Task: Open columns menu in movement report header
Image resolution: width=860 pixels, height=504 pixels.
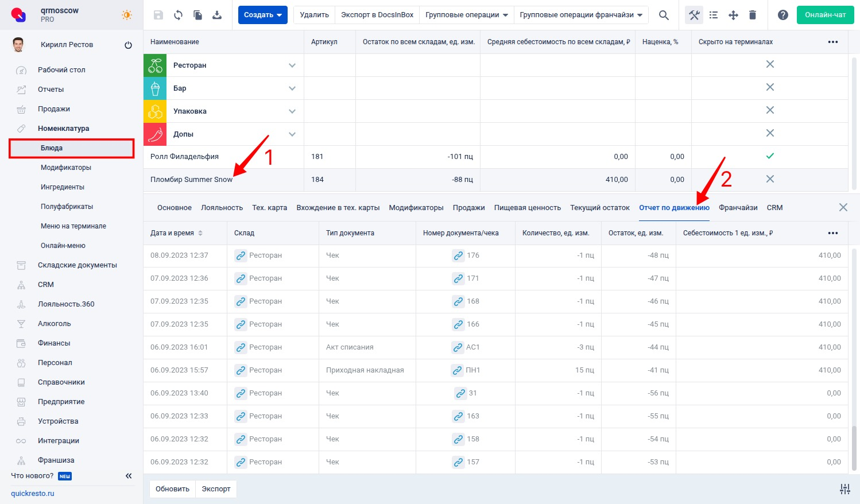Action: [833, 233]
